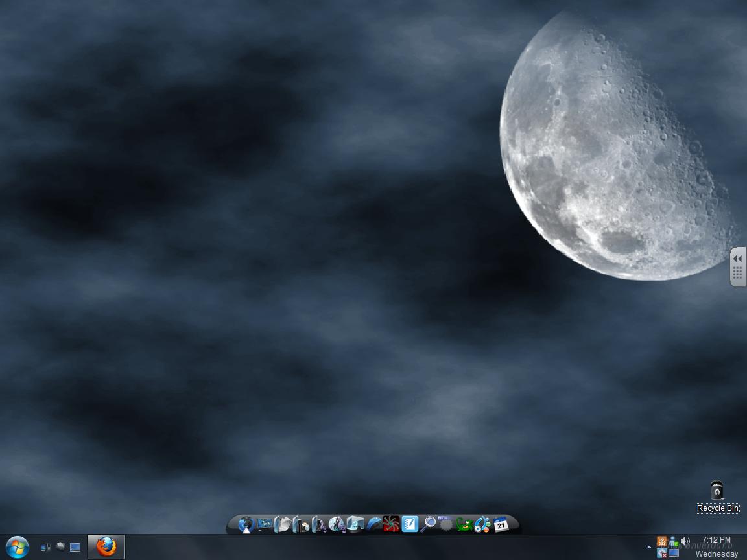Launch the blue notepad icon in dock

coord(410,524)
